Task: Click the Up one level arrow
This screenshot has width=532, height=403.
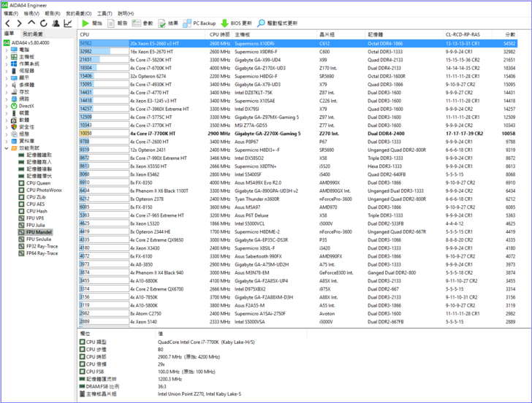Action: click(31, 23)
